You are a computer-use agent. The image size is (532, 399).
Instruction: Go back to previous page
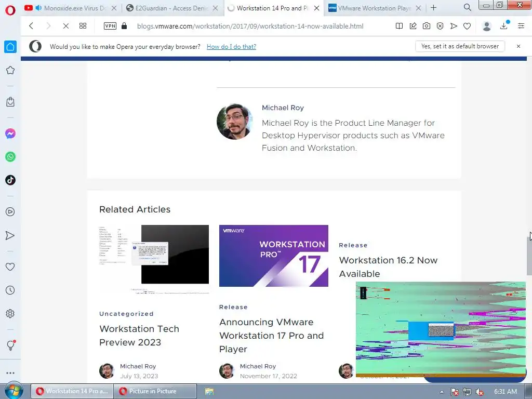(x=31, y=26)
